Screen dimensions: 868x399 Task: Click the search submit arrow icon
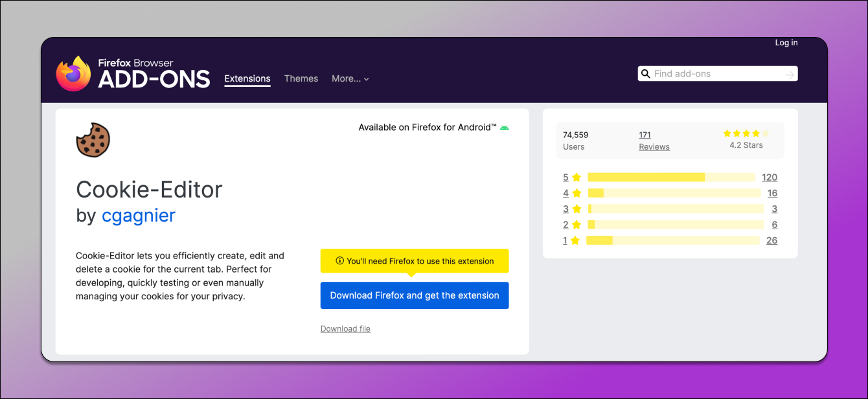[790, 74]
